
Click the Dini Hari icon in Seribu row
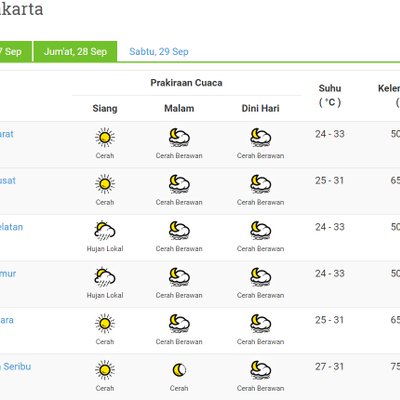coord(260,370)
